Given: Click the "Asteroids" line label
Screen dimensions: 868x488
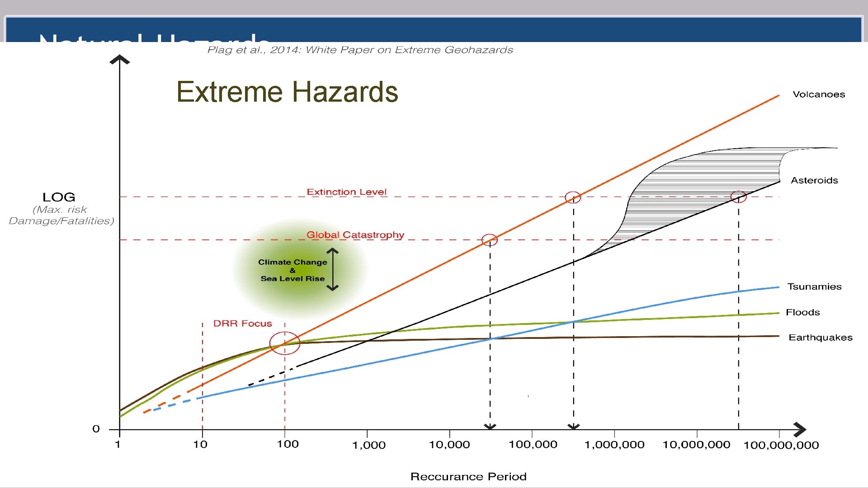Looking at the screenshot, I should click(814, 180).
